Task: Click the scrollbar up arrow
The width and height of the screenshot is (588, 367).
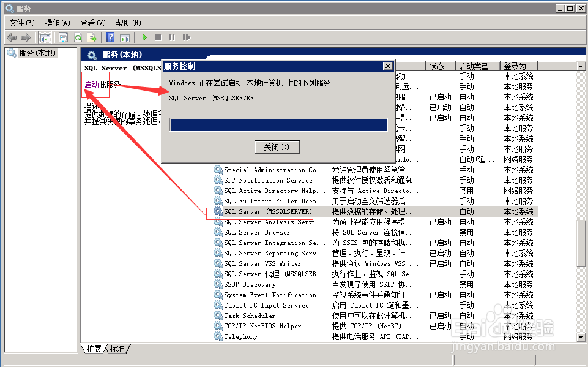Action: [581, 67]
